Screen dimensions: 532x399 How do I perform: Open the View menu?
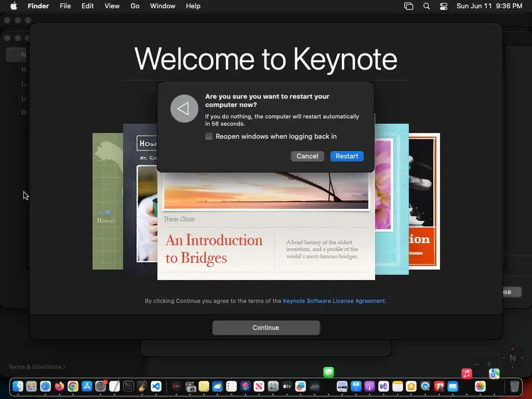click(x=112, y=6)
